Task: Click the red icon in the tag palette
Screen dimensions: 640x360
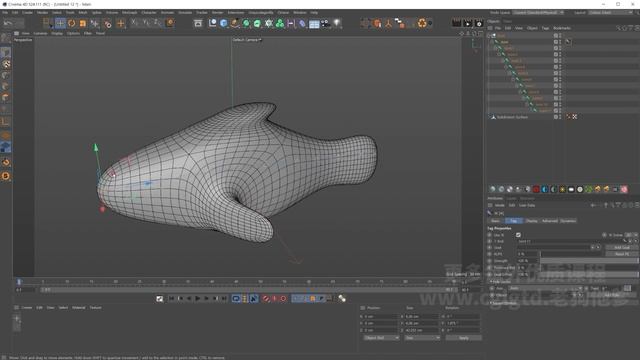Action: click(536, 189)
